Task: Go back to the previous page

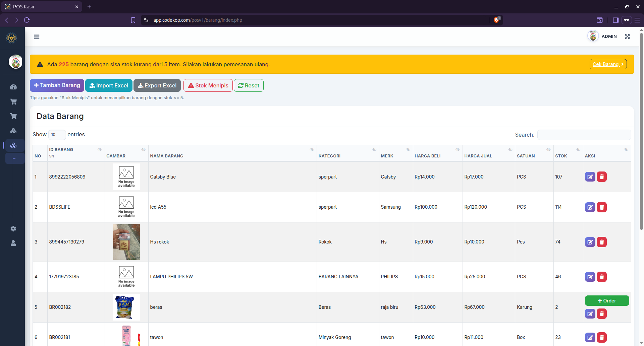Action: coord(7,20)
